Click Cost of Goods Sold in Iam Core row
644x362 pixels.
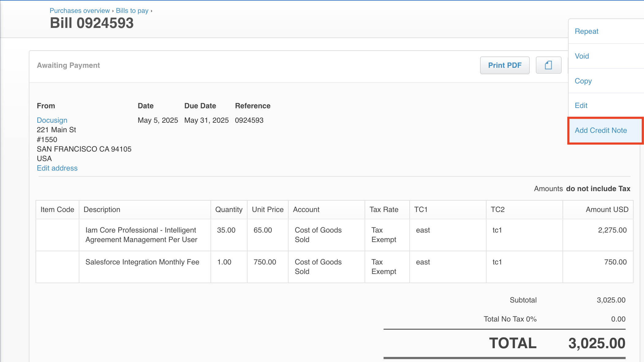click(327, 235)
